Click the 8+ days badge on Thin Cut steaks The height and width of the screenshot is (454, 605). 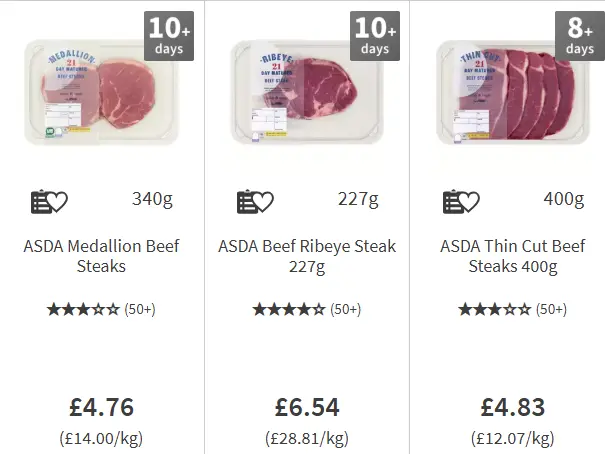click(x=580, y=36)
